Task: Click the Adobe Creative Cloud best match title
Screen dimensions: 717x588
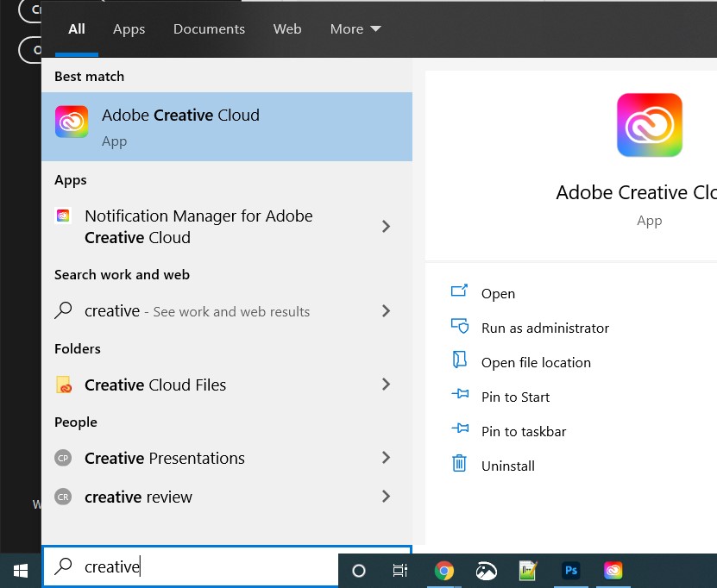Action: point(180,116)
